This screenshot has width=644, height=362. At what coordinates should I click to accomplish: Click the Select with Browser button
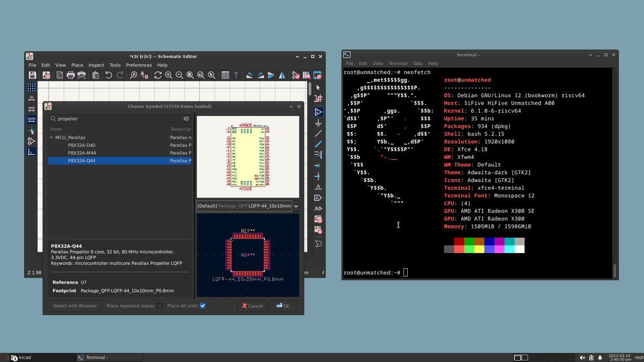[75, 306]
